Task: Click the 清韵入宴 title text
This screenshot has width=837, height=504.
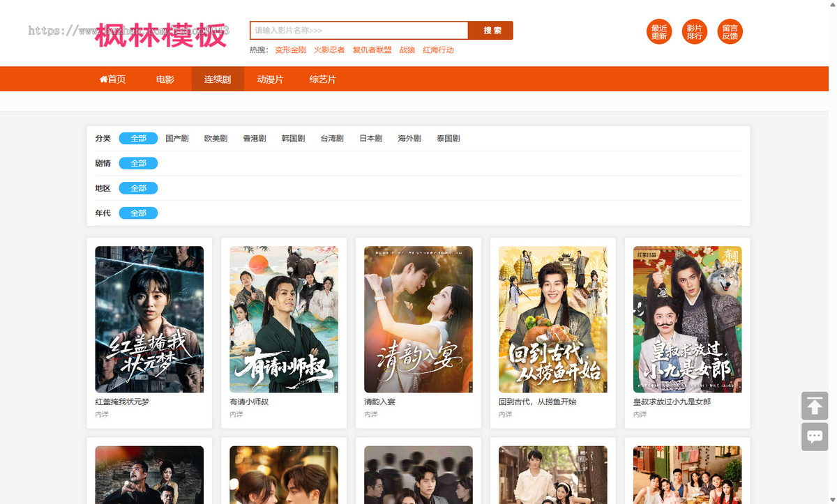Action: tap(380, 402)
